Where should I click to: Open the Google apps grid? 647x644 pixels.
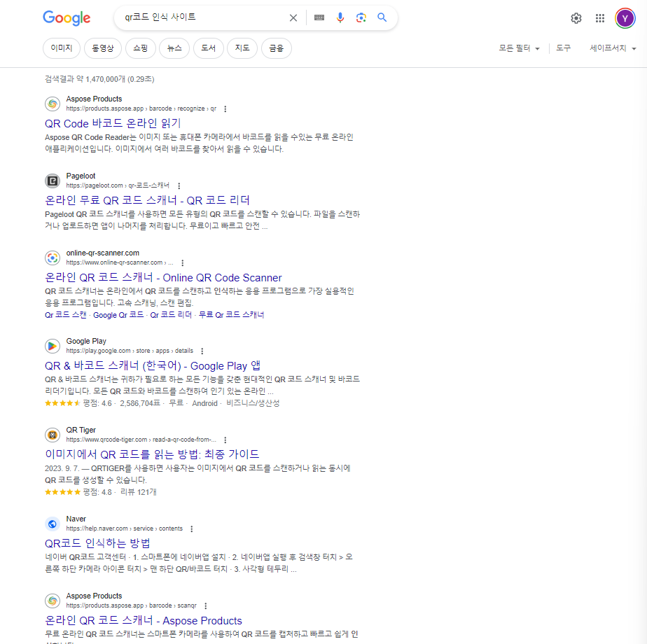600,18
